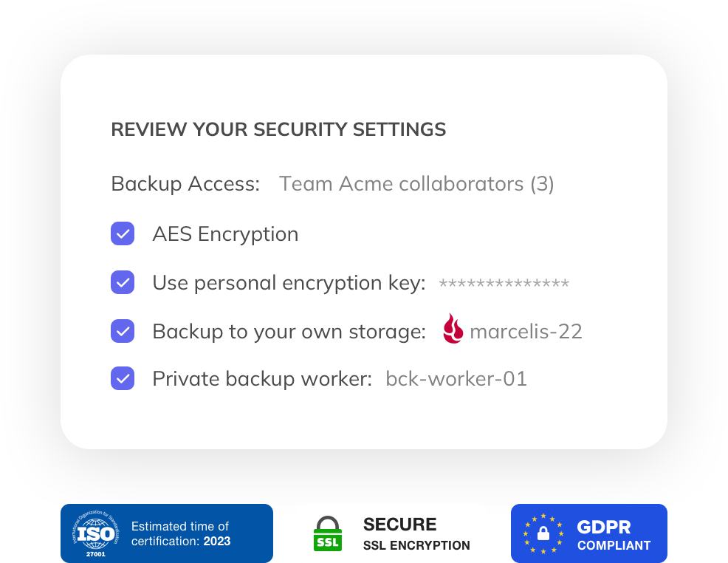The image size is (728, 563).
Task: Click the GDPR EU stars lock icon
Action: coord(543,533)
